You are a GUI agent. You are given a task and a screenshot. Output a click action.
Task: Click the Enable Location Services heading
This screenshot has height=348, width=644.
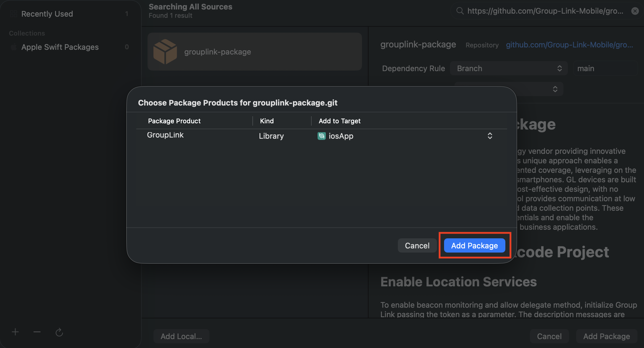[x=459, y=282]
